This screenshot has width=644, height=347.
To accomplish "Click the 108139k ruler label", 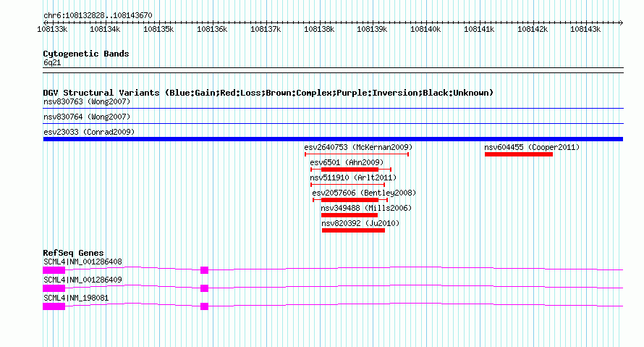I will pyautogui.click(x=372, y=29).
